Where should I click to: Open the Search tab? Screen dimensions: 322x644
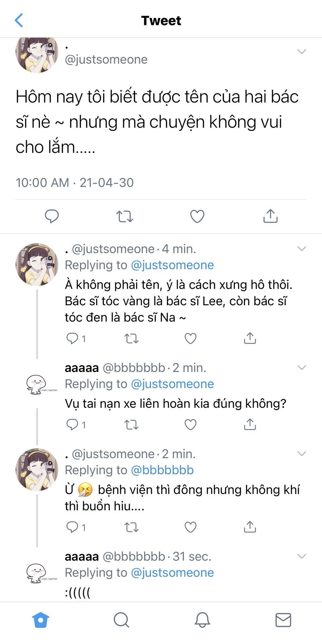121,620
